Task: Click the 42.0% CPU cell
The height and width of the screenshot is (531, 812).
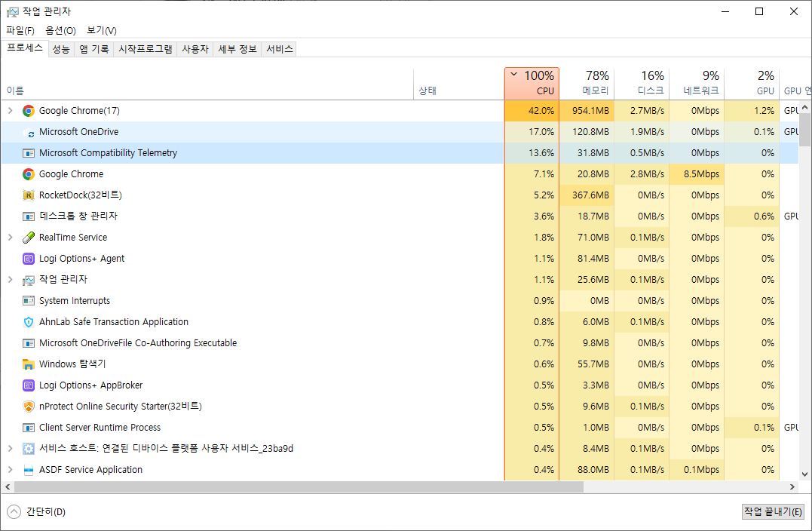Action: click(532, 111)
